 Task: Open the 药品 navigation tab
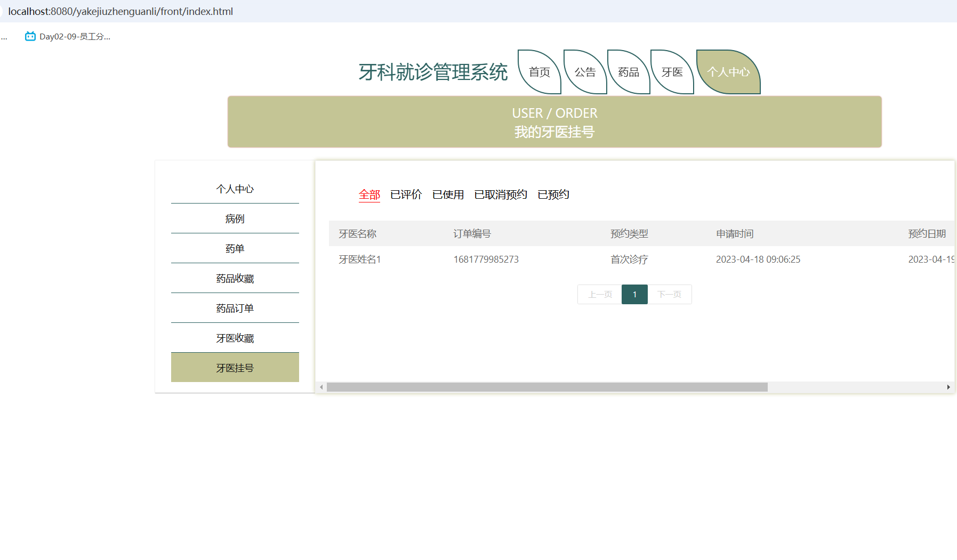629,72
